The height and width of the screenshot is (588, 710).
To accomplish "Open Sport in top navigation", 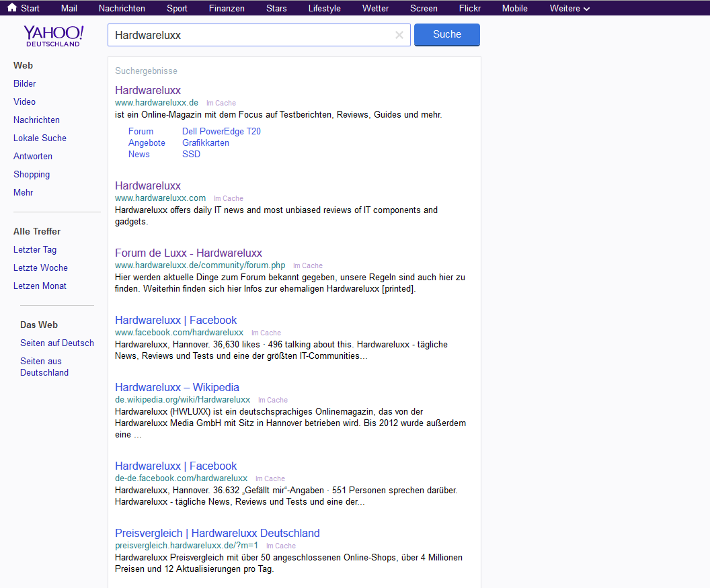I will [177, 8].
